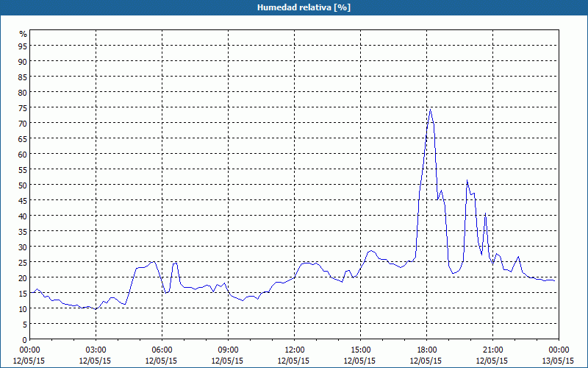Click the y-axis label 65
The width and height of the screenshot is (588, 368).
click(x=23, y=138)
